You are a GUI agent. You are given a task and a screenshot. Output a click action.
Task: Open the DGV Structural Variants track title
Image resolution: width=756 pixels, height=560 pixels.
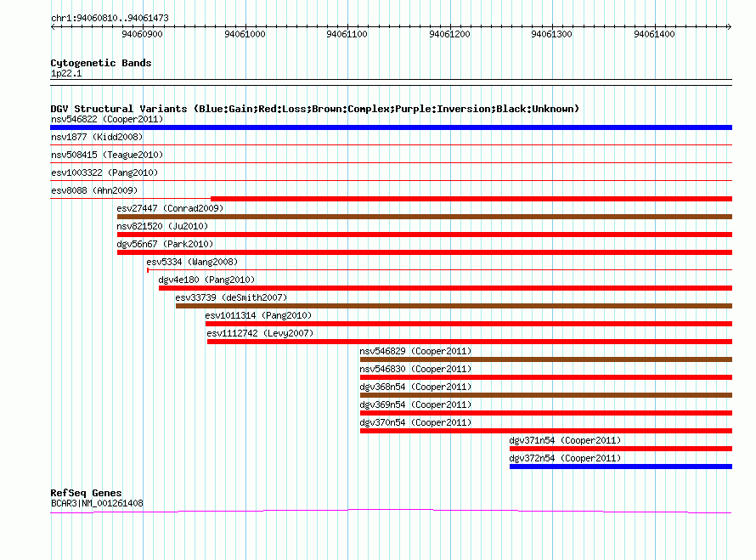click(x=315, y=109)
